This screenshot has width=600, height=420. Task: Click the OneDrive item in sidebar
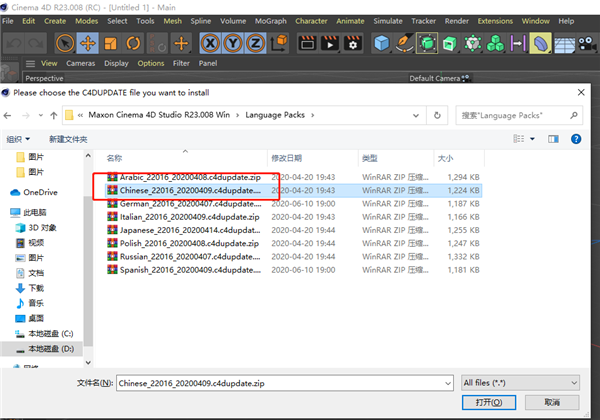coord(40,192)
